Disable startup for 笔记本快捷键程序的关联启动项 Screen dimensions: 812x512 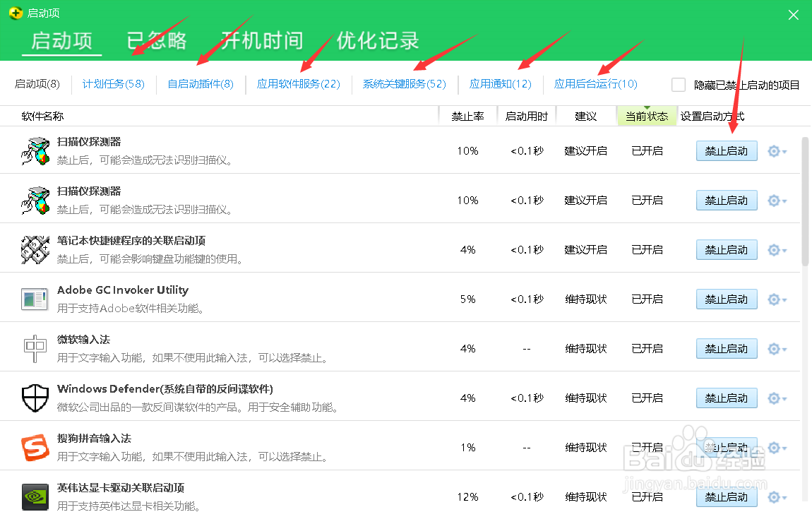point(727,250)
